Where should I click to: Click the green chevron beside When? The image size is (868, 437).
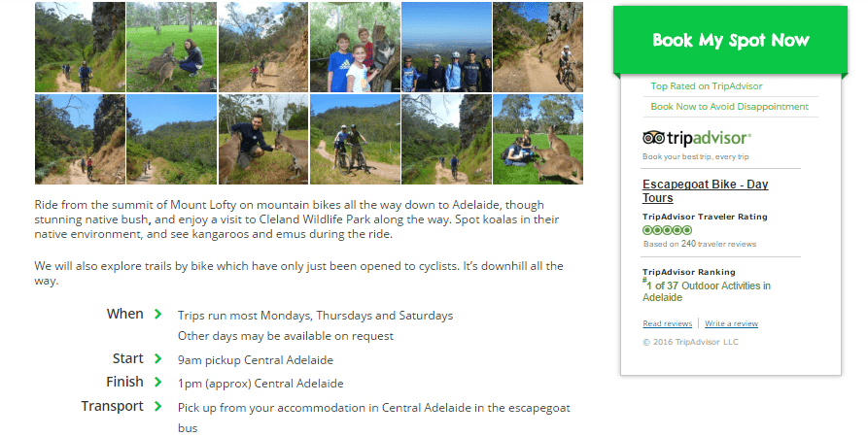pyautogui.click(x=157, y=314)
